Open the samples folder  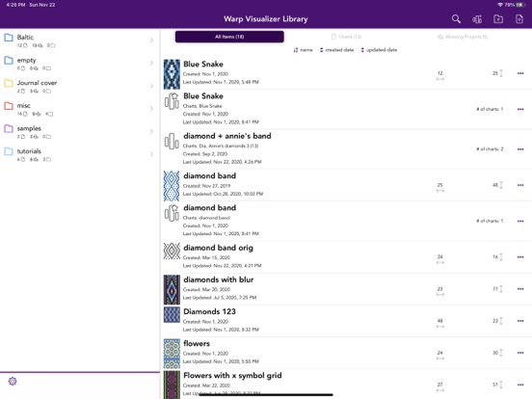pos(80,131)
